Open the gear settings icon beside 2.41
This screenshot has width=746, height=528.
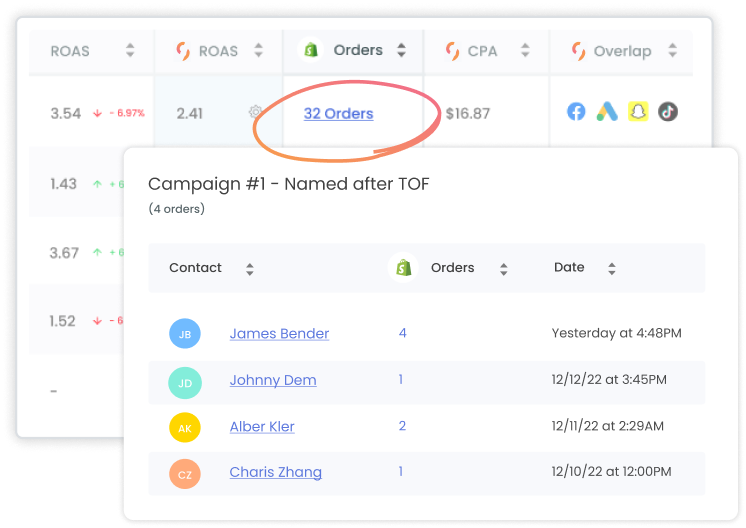pos(255,111)
